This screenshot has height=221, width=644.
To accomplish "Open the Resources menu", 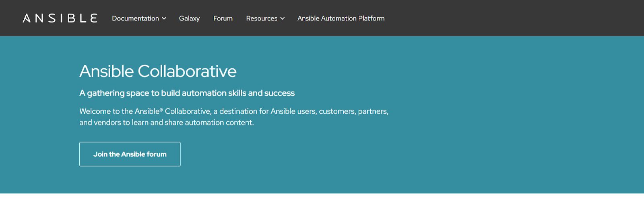I will 262,18.
